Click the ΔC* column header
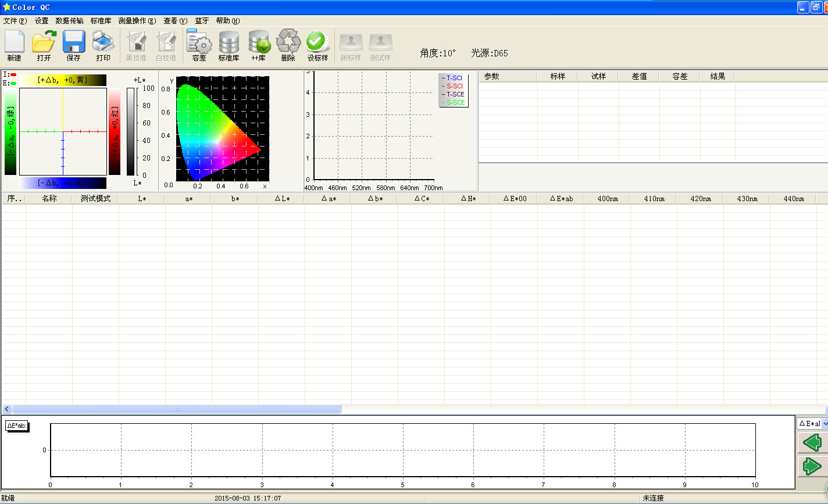This screenshot has height=504, width=828. click(421, 198)
